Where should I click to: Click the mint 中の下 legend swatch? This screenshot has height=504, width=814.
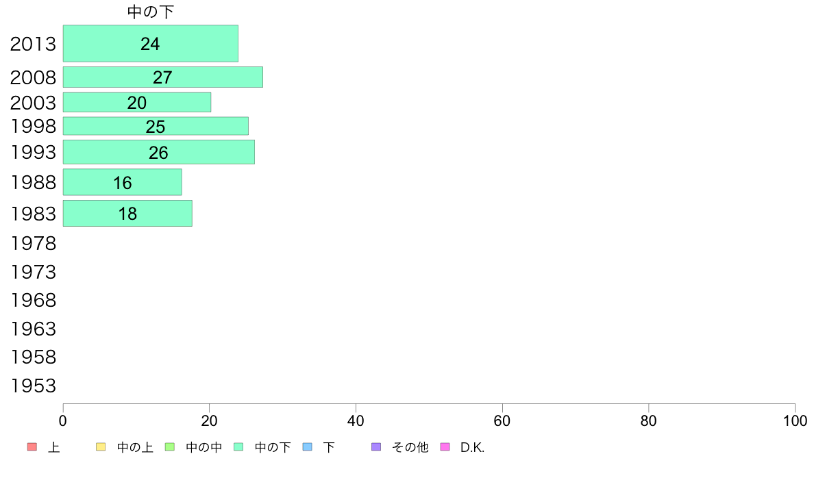click(239, 447)
